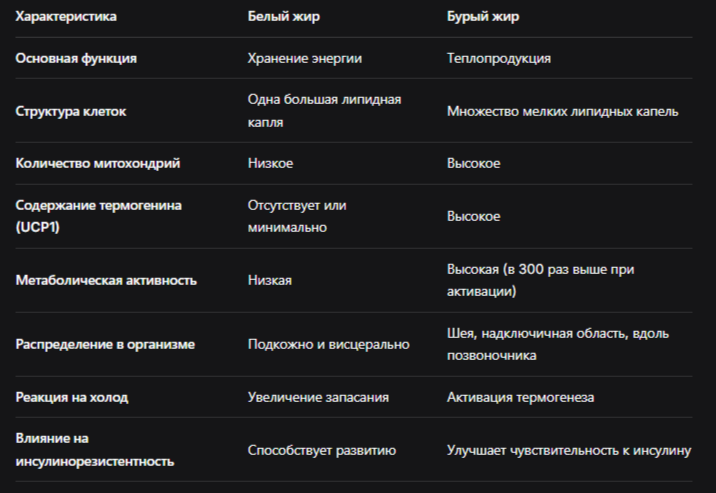
Task: Click the "Теплопродукция" cell
Action: pos(498,58)
